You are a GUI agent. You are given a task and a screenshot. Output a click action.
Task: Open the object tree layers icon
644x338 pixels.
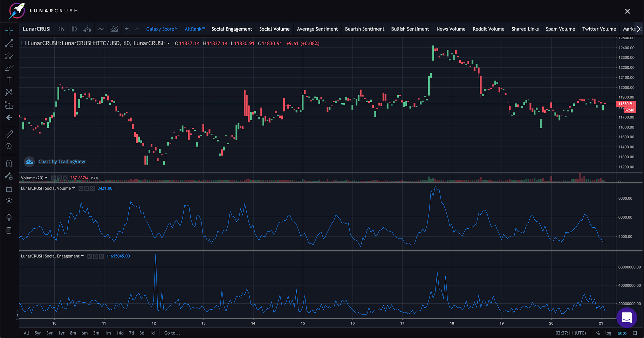[x=9, y=218]
